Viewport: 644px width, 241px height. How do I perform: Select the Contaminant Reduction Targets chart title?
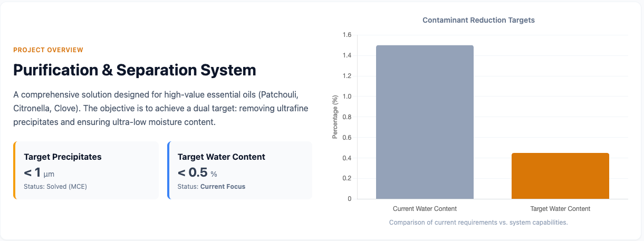[478, 20]
